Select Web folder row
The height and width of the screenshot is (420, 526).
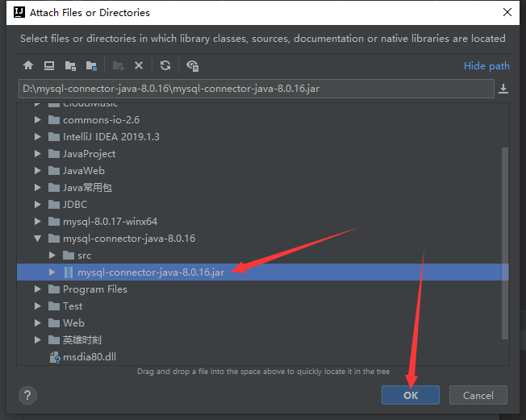coord(263,322)
